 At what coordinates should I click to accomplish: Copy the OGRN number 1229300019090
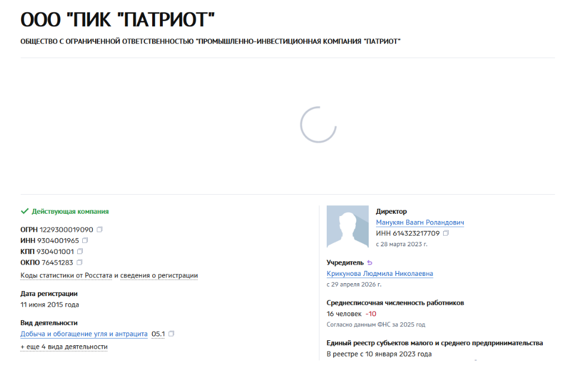coord(100,229)
